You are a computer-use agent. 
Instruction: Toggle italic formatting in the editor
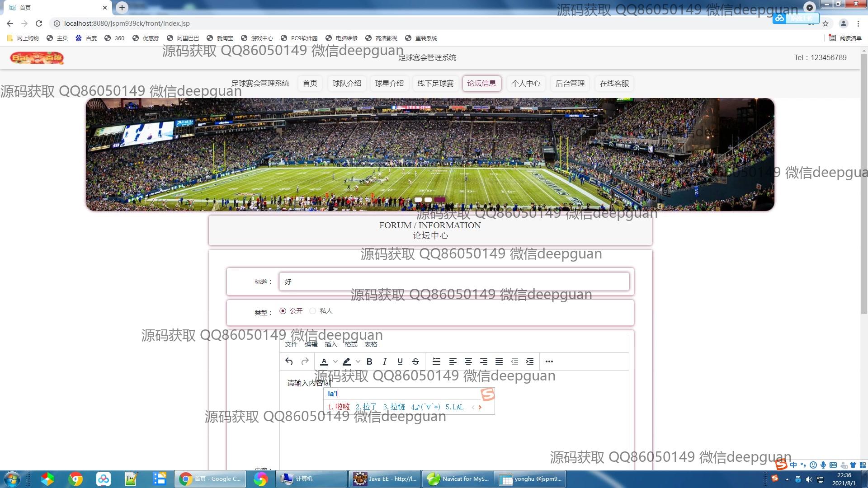(384, 361)
